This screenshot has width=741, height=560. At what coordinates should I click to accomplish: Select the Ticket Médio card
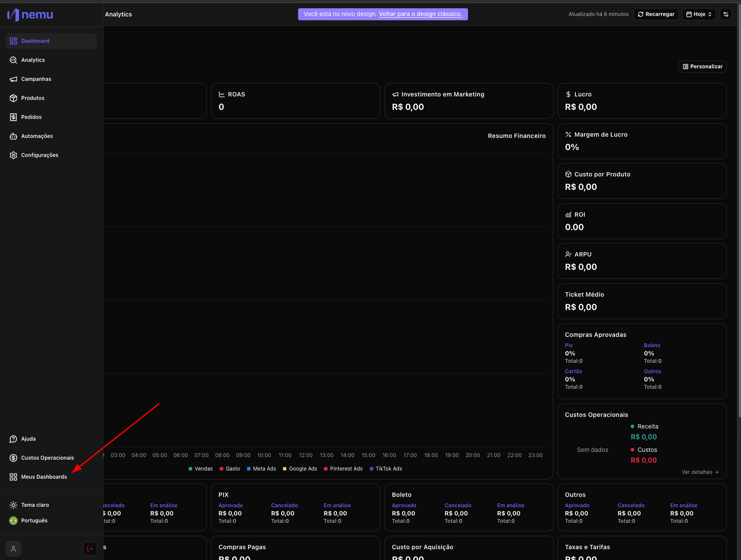pyautogui.click(x=642, y=301)
